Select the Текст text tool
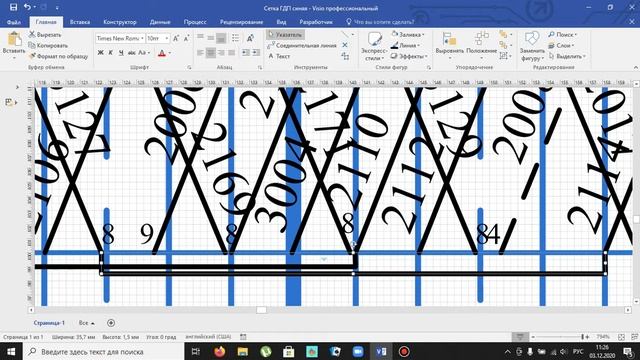Image resolution: width=640 pixels, height=360 pixels. click(x=279, y=56)
